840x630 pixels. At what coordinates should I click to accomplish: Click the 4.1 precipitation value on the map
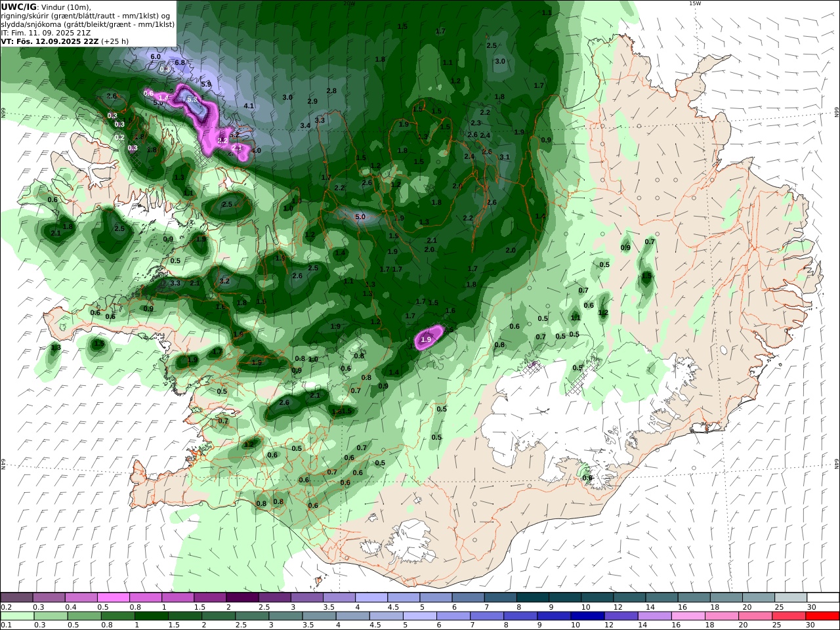point(249,106)
